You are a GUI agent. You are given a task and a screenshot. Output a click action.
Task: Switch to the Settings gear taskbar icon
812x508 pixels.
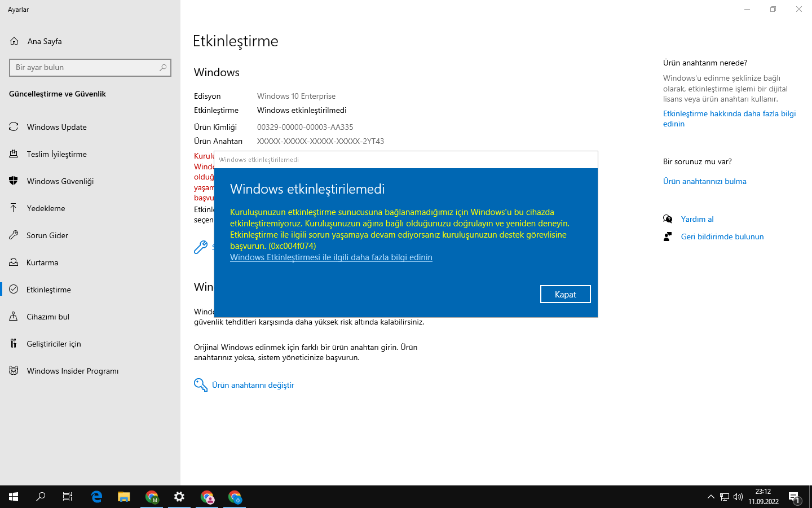pos(179,497)
